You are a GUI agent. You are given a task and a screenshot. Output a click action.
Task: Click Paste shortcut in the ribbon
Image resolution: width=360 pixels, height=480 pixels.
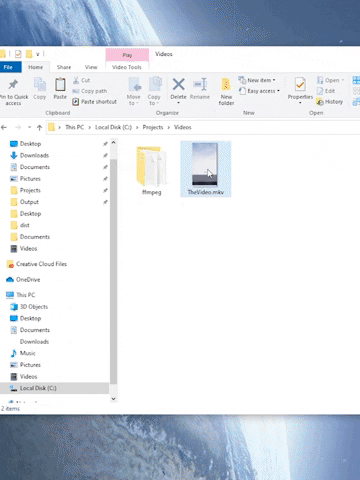pyautogui.click(x=95, y=102)
